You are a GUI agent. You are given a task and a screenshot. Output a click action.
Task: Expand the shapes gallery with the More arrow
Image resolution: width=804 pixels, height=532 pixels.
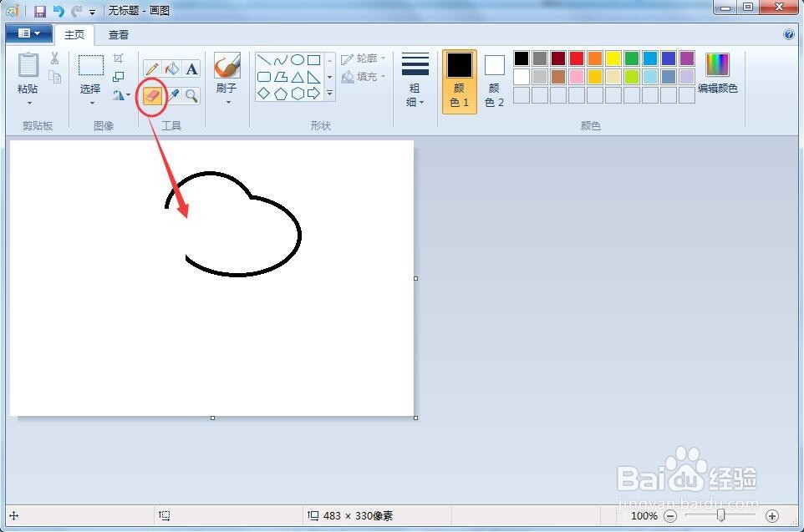329,94
